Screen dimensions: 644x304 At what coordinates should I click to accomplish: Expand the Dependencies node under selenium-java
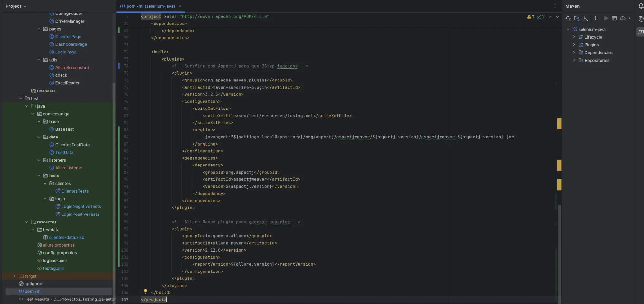[574, 52]
